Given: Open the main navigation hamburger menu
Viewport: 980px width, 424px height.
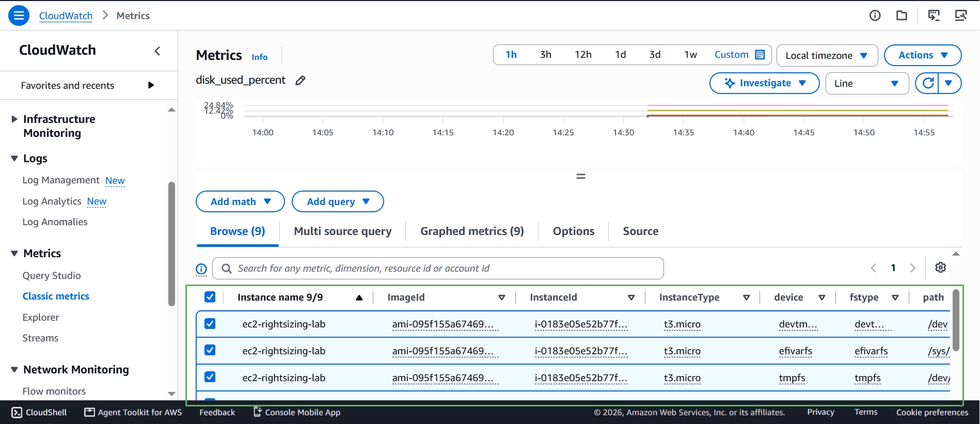Looking at the screenshot, I should pyautogui.click(x=19, y=15).
